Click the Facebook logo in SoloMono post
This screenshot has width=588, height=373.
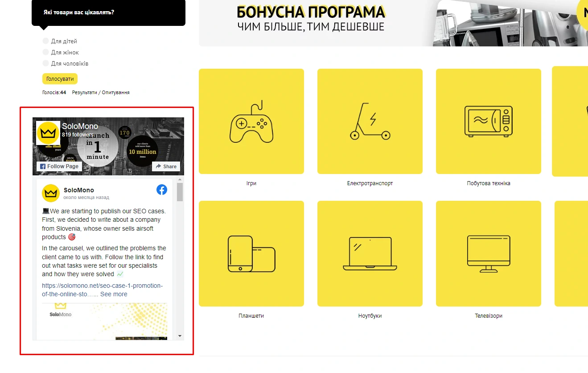[162, 190]
